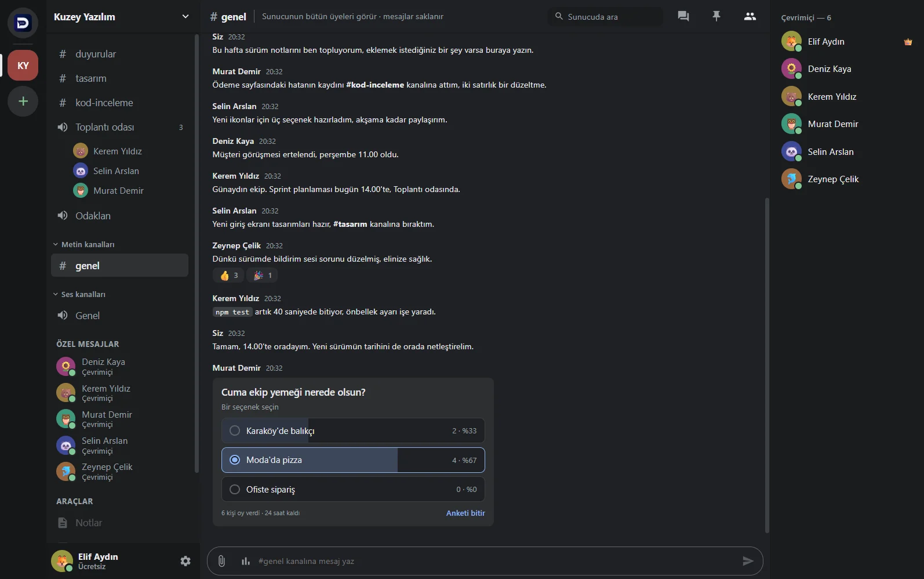
Task: Click the attach file paperclip icon
Action: (x=221, y=561)
